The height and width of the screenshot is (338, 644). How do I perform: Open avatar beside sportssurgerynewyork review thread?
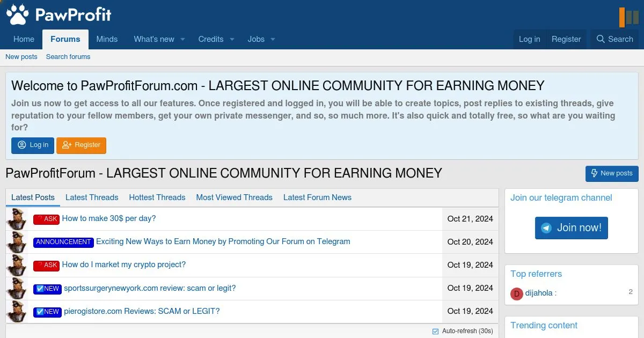point(17,289)
